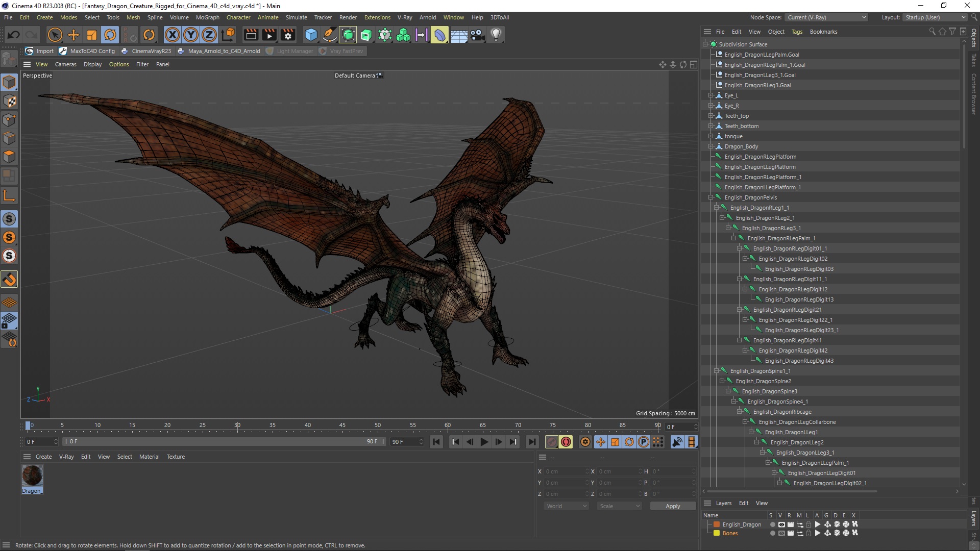The height and width of the screenshot is (551, 980).
Task: Open the MoGraph menu
Action: pyautogui.click(x=207, y=17)
